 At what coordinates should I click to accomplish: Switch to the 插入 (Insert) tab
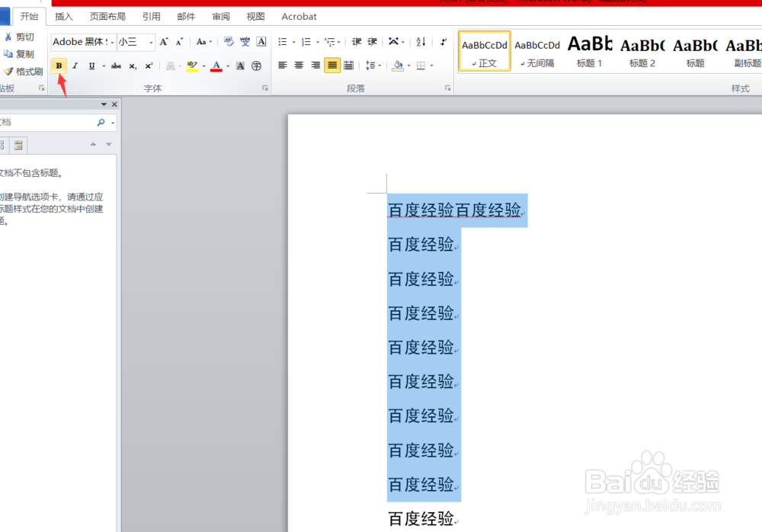coord(64,17)
